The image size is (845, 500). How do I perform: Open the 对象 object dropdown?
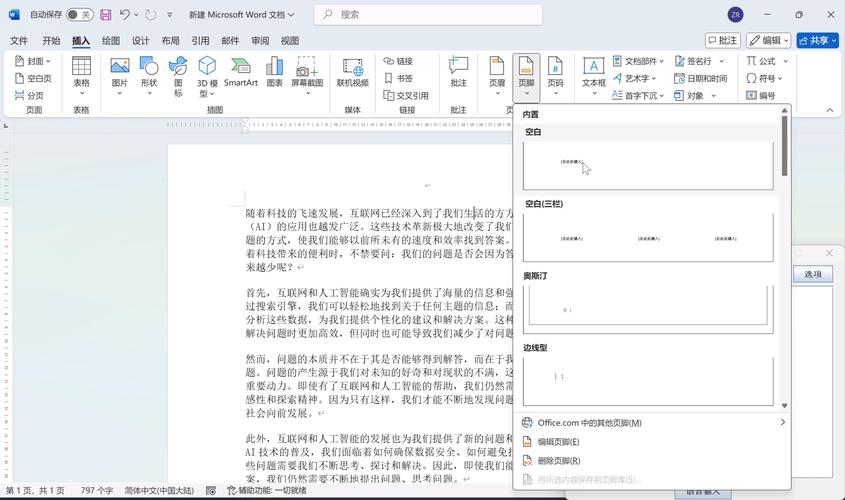click(695, 95)
